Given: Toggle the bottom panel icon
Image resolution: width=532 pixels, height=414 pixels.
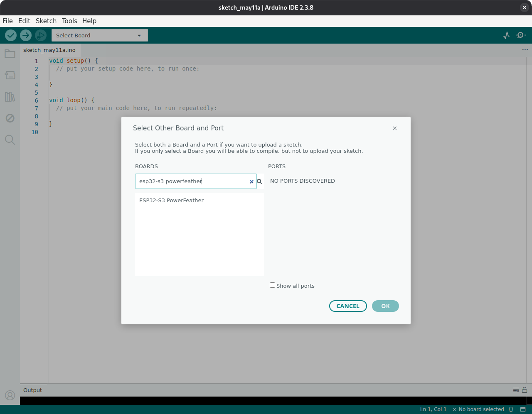Looking at the screenshot, I should click(x=523, y=409).
